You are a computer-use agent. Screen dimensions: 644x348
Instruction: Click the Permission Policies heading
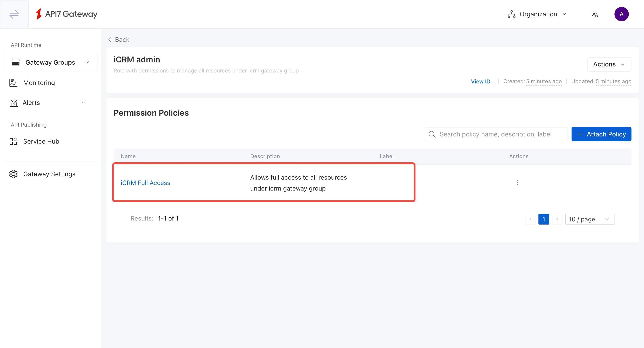151,113
